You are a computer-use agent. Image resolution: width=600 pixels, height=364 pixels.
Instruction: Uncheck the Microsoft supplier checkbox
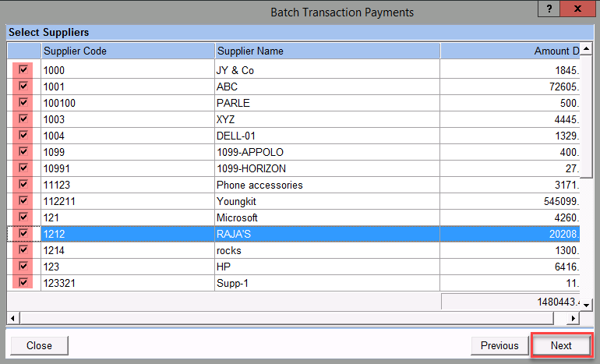tap(23, 217)
